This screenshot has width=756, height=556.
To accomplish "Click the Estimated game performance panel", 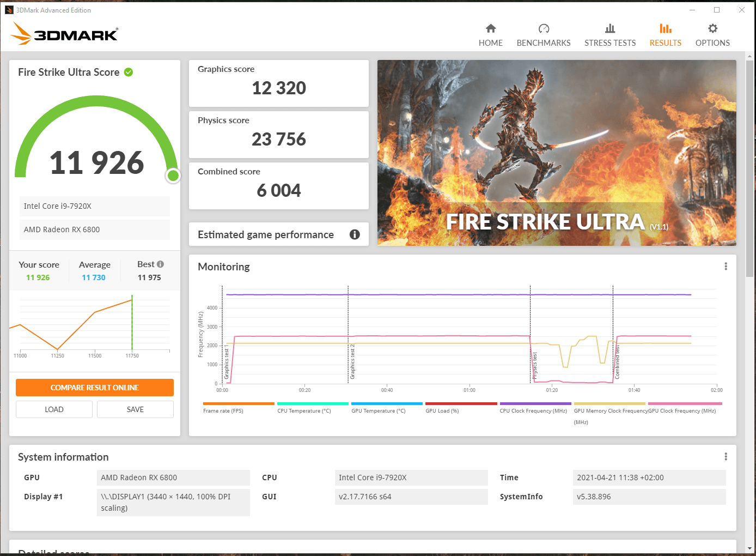I will 279,234.
